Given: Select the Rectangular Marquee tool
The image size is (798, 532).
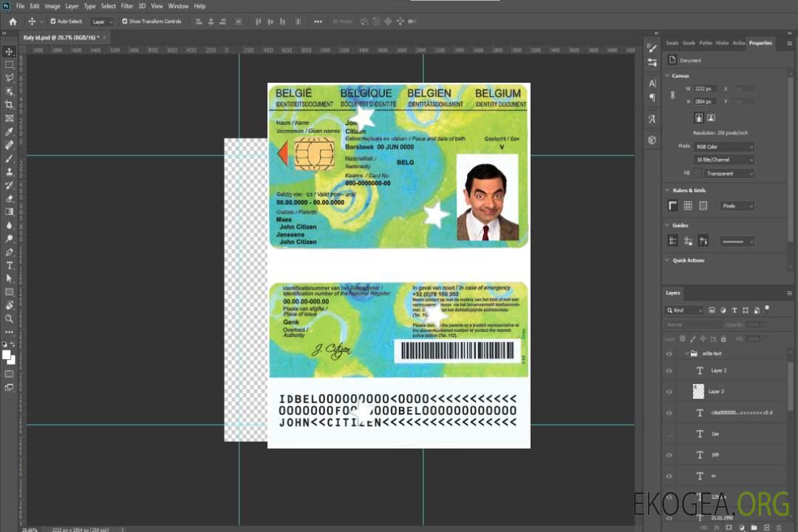Looking at the screenshot, I should (x=9, y=65).
